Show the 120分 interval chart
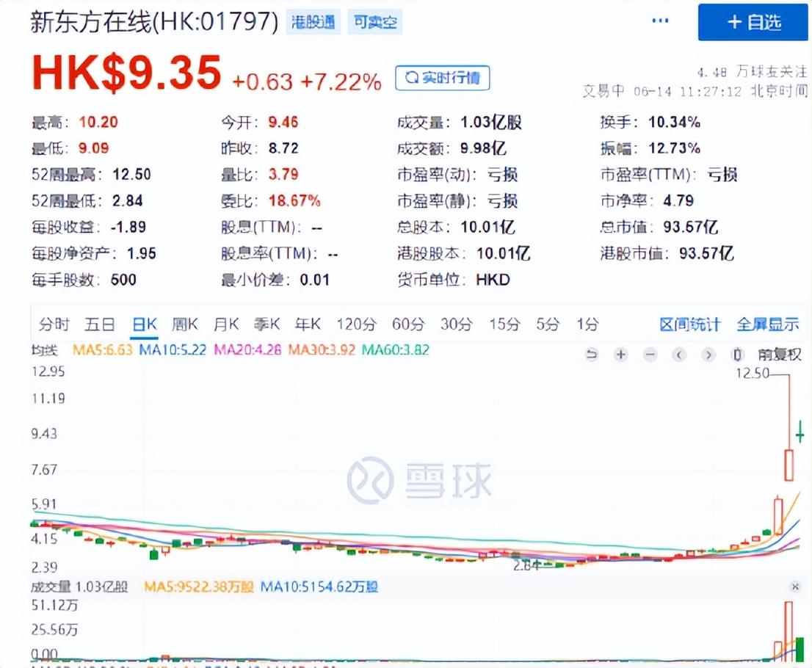The image size is (812, 668). point(356,324)
